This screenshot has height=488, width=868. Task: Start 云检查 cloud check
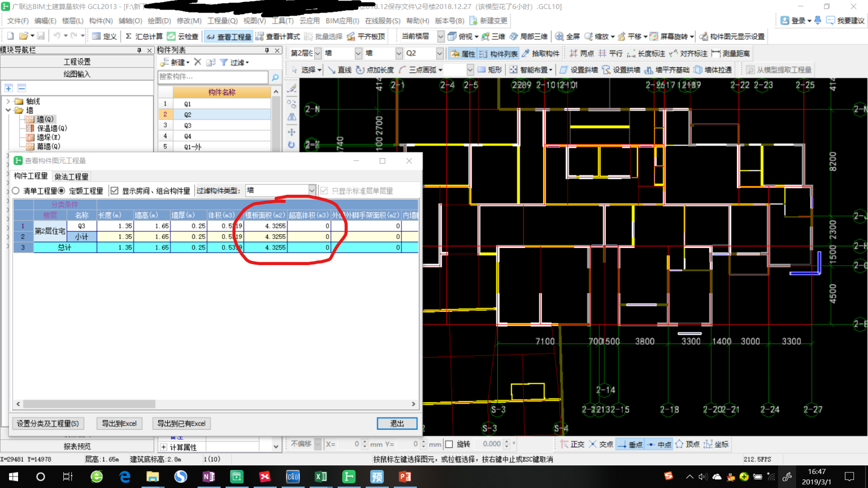[183, 36]
